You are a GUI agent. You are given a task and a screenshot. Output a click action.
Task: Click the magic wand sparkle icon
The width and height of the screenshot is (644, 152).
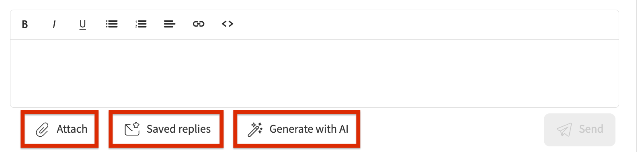255,129
